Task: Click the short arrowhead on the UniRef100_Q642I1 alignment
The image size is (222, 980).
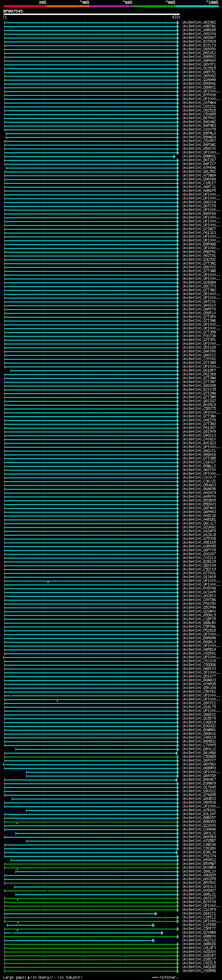Action: pyautogui.click(x=156, y=913)
